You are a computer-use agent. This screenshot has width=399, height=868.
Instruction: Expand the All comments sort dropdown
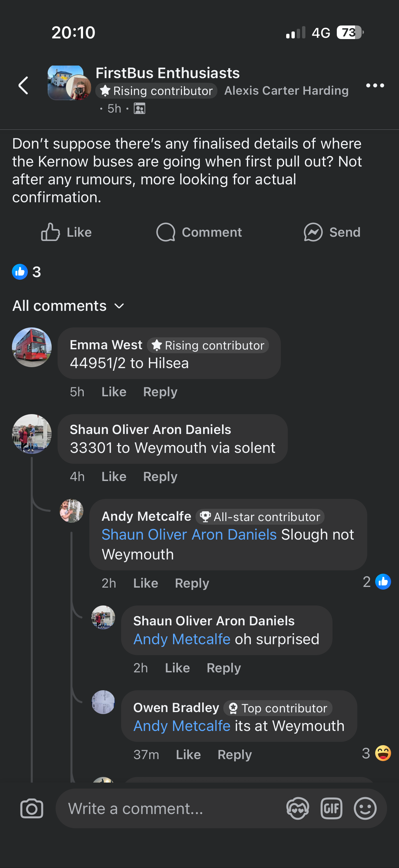tap(68, 306)
